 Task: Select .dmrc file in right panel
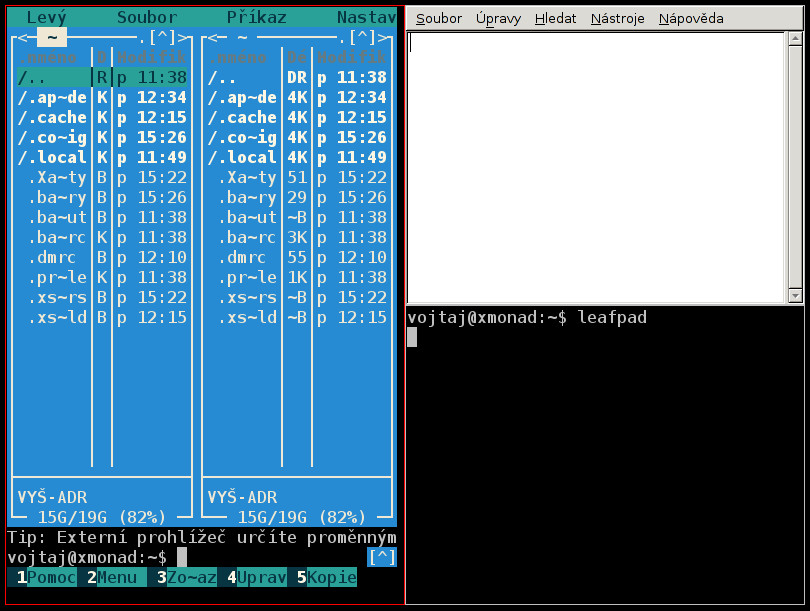297,257
